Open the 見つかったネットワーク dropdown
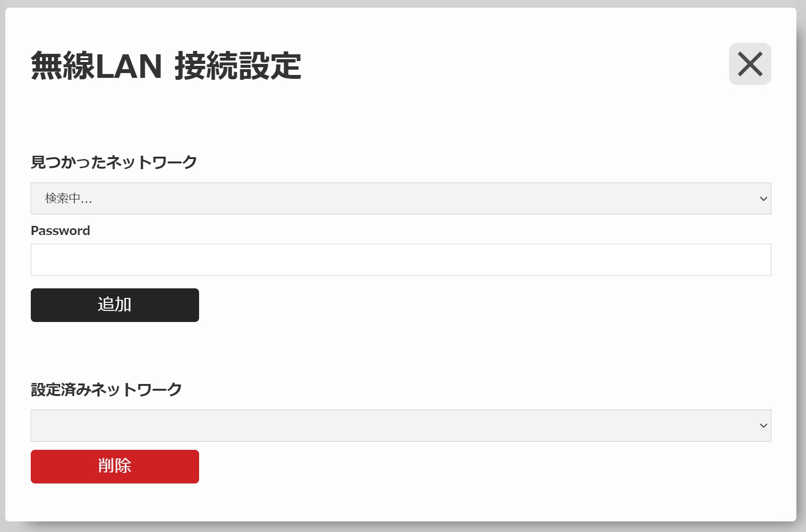This screenshot has height=532, width=806. [x=401, y=198]
